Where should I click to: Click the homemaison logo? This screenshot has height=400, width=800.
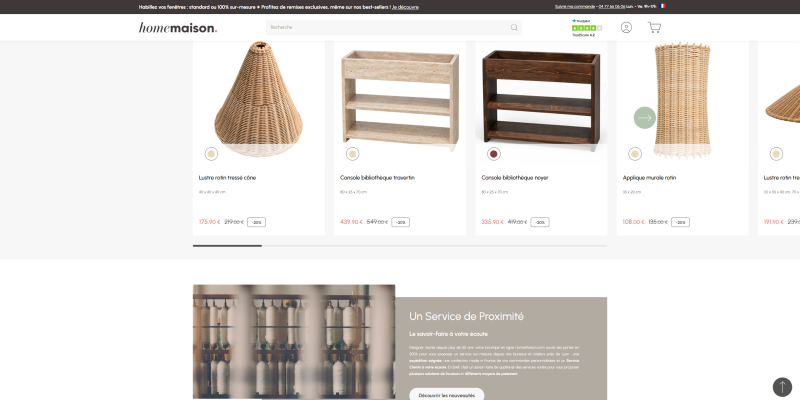coord(178,28)
